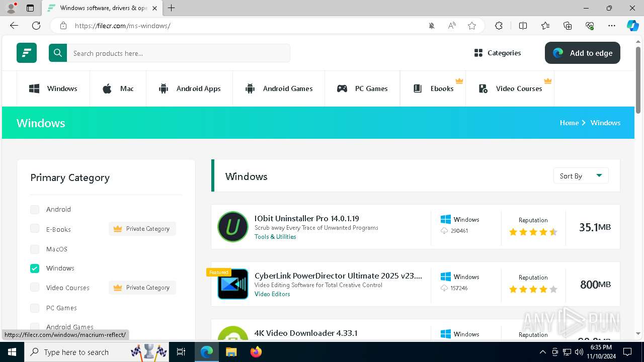Toggle Edge split screen view
Image resolution: width=644 pixels, height=362 pixels.
click(523, 26)
